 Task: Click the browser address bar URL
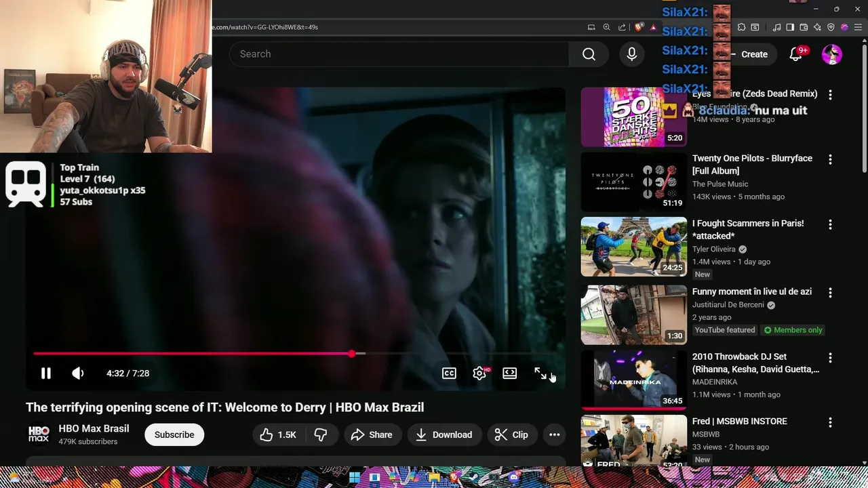click(264, 27)
